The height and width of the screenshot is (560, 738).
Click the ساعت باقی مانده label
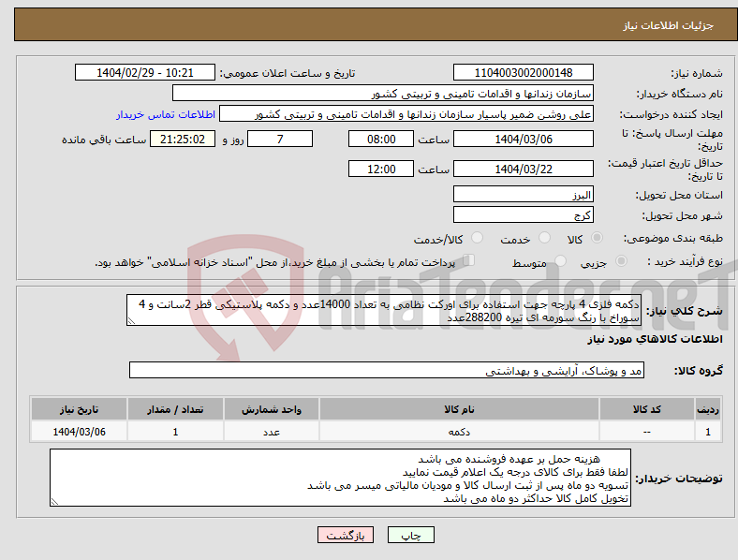click(104, 140)
